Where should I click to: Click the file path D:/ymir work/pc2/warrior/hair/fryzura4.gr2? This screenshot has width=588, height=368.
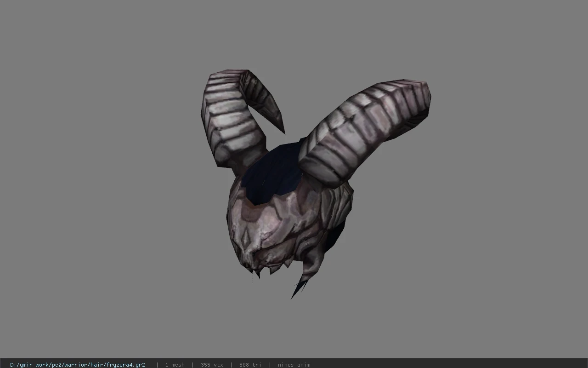pos(78,365)
